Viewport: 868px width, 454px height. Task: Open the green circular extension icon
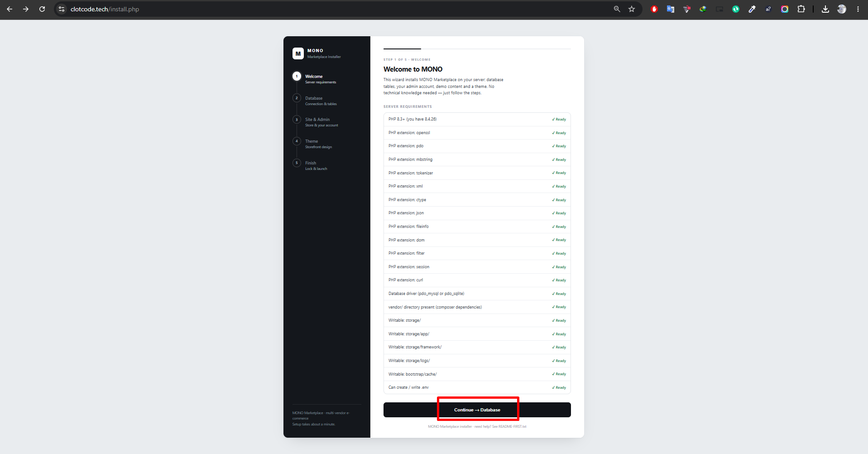(x=736, y=9)
